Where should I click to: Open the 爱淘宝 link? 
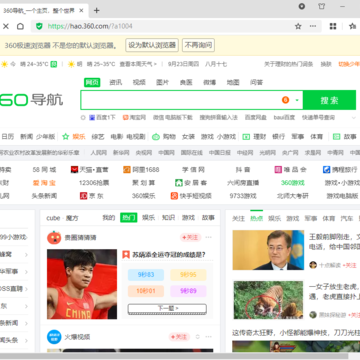(x=44, y=183)
